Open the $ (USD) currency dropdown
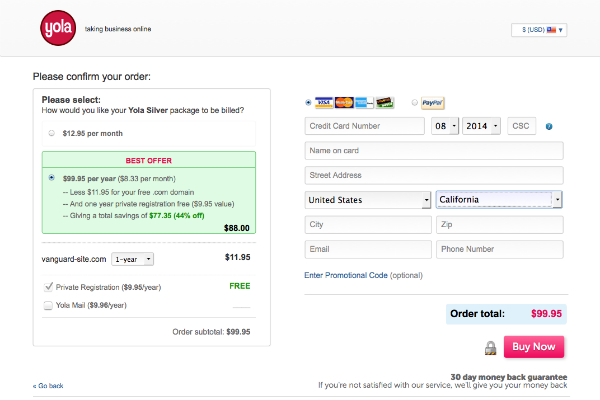 click(x=539, y=30)
